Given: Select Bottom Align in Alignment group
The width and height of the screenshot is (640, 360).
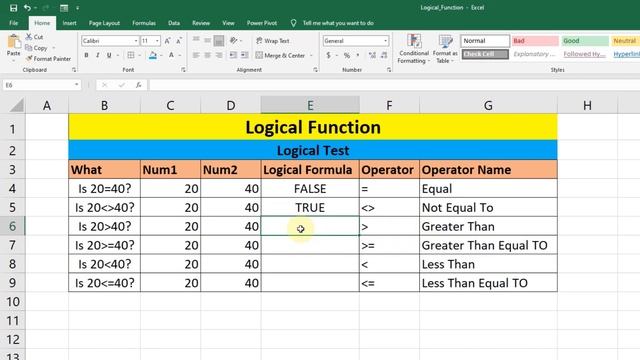Looking at the screenshot, I should click(219, 40).
